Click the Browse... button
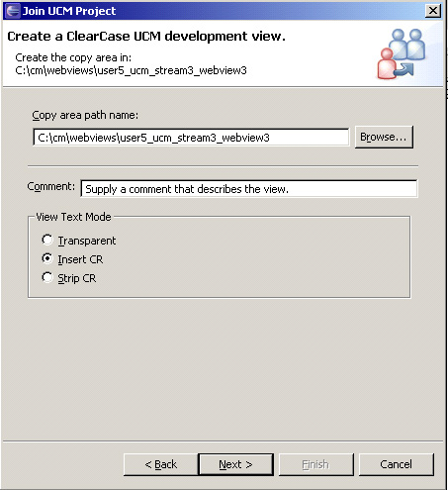 click(x=384, y=137)
